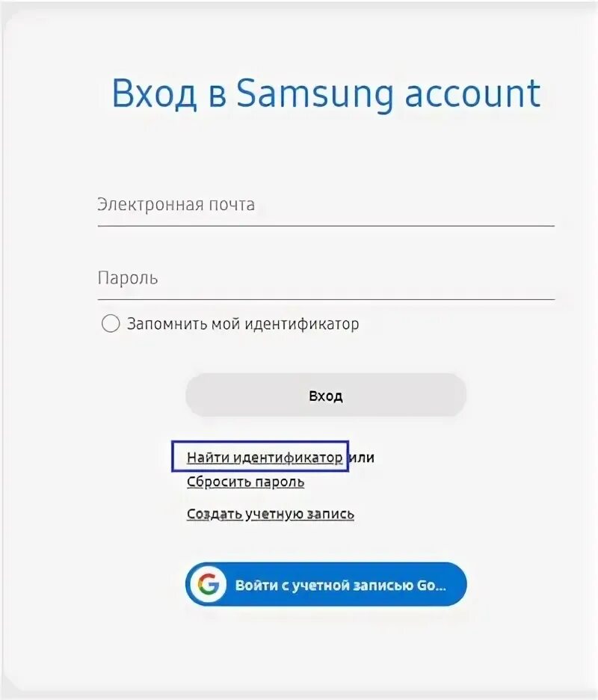Select the Пароль placeholder text
Viewport: 598px width, 700px height.
tap(128, 277)
